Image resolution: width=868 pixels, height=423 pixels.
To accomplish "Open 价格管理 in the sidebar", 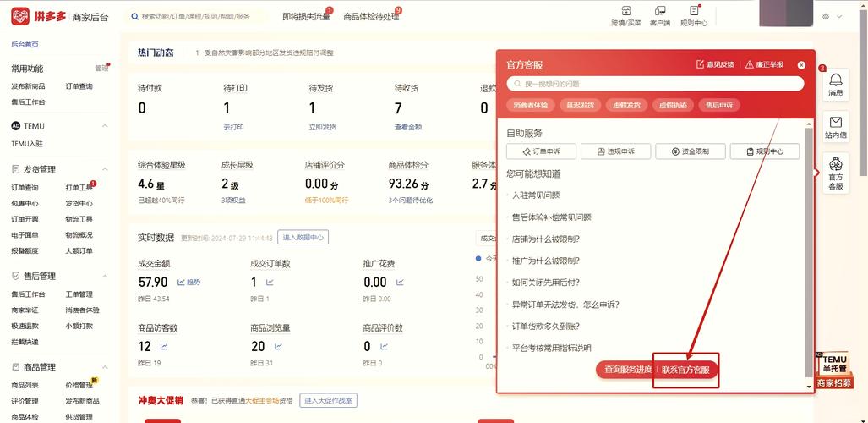I will click(79, 385).
